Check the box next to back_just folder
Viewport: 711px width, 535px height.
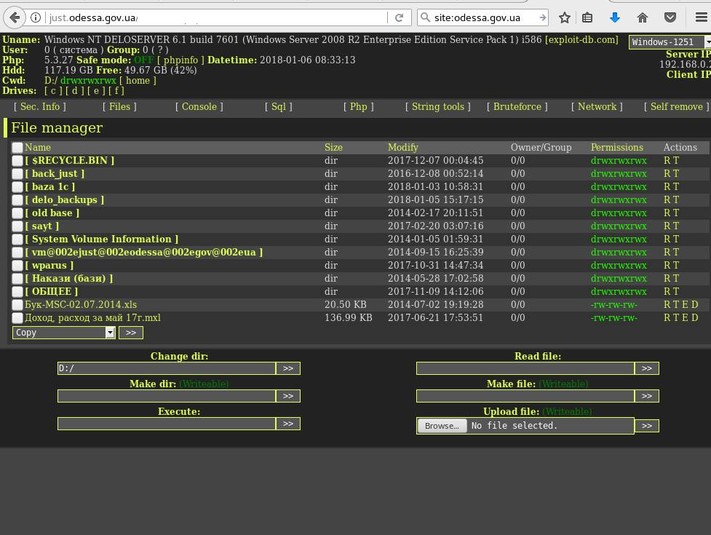17,174
